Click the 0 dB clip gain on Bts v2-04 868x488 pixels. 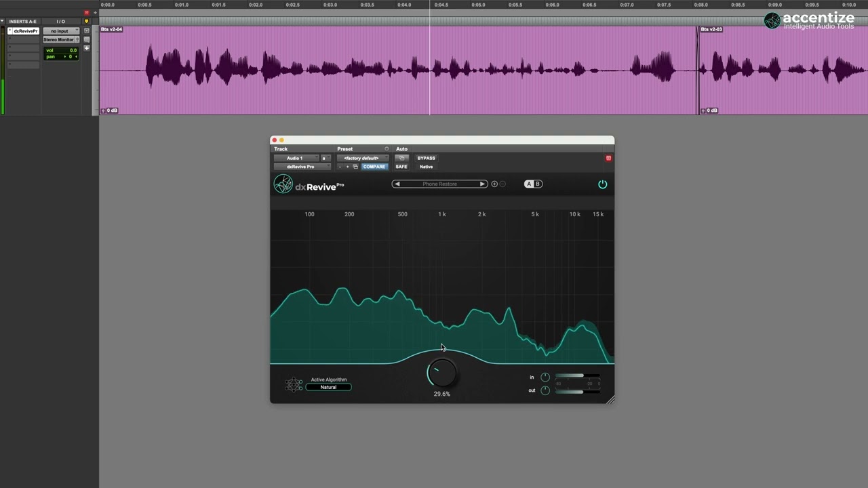(x=113, y=110)
